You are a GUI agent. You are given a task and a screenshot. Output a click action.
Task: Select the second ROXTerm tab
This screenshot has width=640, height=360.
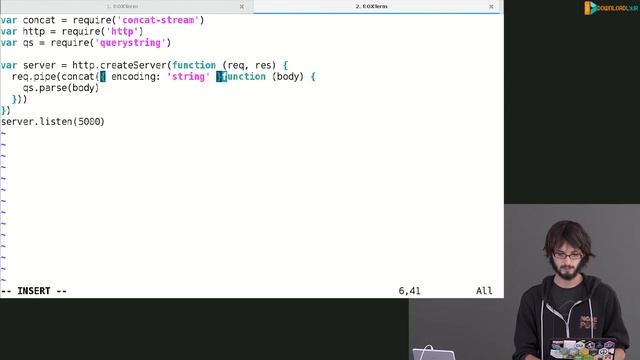(x=371, y=7)
